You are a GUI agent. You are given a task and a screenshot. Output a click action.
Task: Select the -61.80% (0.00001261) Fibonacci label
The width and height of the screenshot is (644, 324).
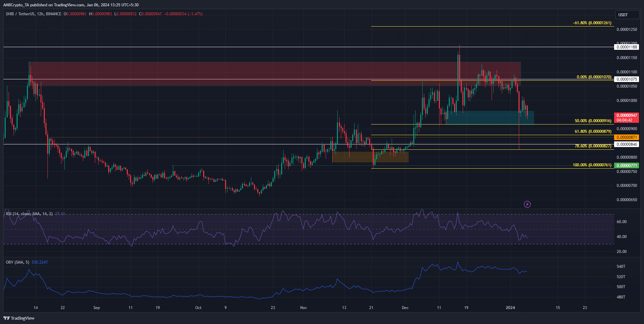(592, 23)
